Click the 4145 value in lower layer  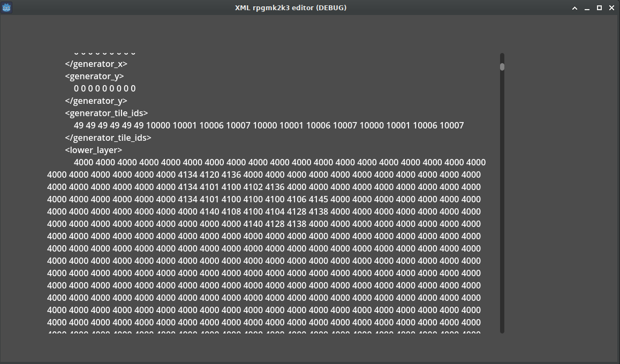point(319,199)
